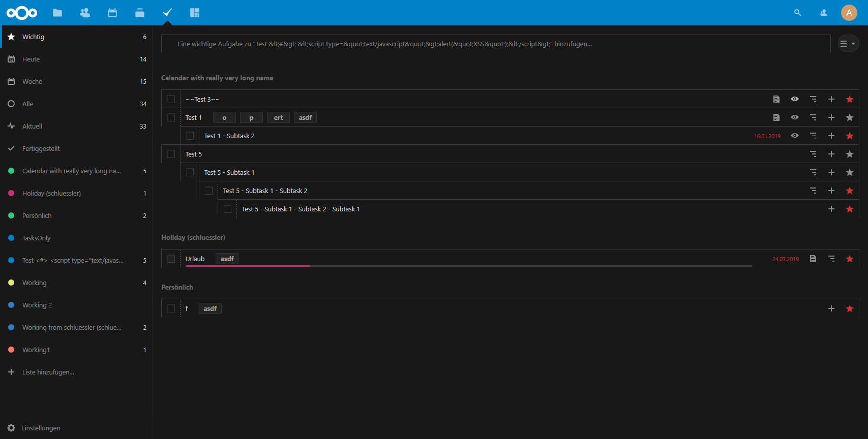Click the yellow Working list color dot
The image size is (868, 439).
tap(11, 283)
